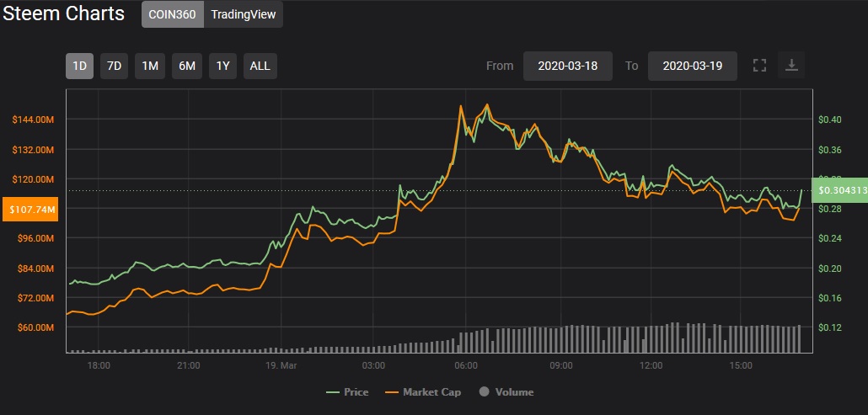Click the $0.16 price axis label

[x=829, y=298]
